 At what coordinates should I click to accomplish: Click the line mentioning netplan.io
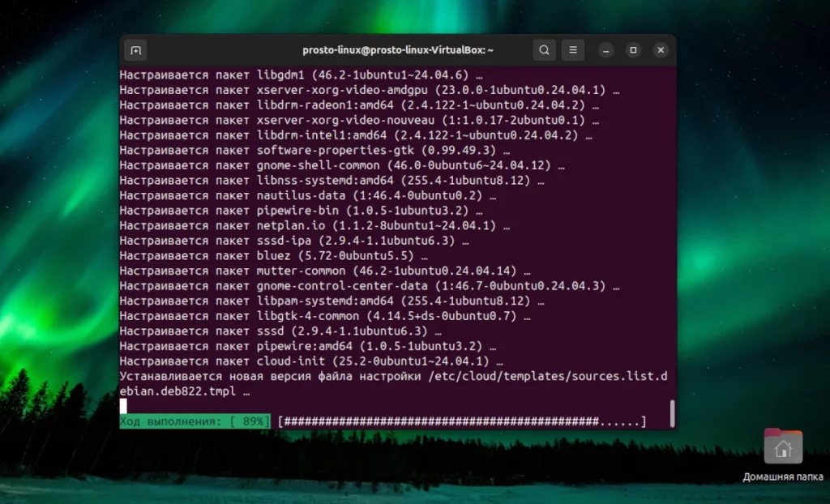[x=314, y=225]
